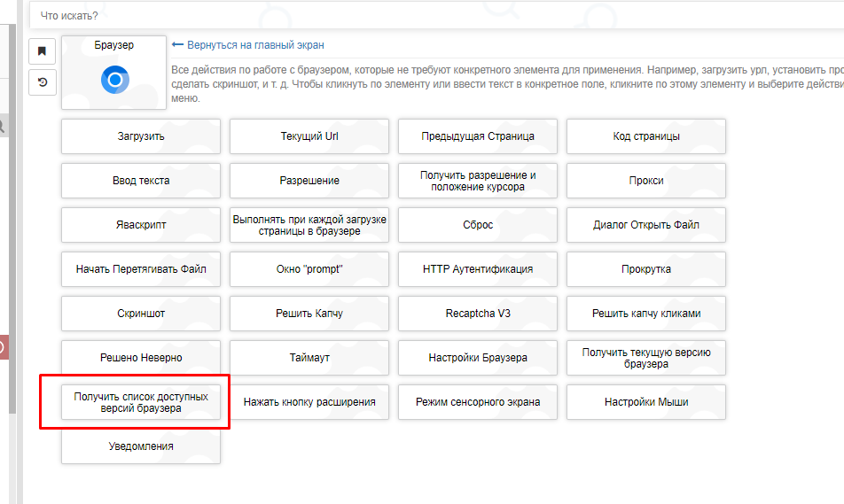Click the search field "Что искать?"
Image resolution: width=844 pixels, height=504 pixels.
[434, 16]
